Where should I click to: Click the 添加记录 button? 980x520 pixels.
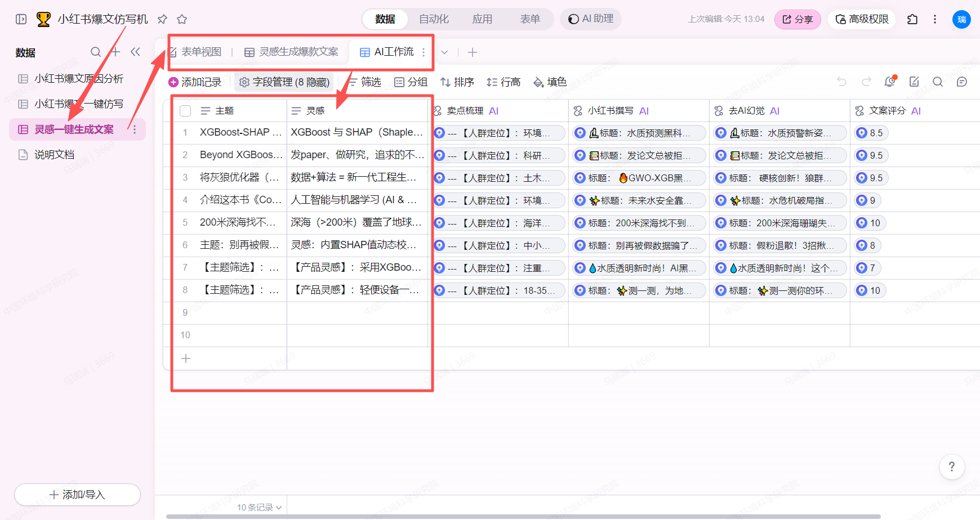pyautogui.click(x=195, y=82)
